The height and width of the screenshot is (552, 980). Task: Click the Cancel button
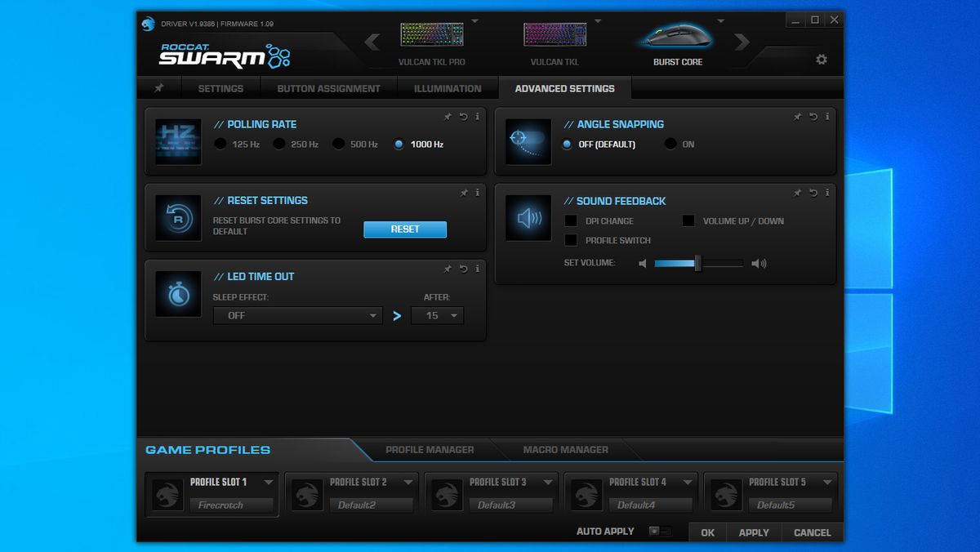click(813, 532)
